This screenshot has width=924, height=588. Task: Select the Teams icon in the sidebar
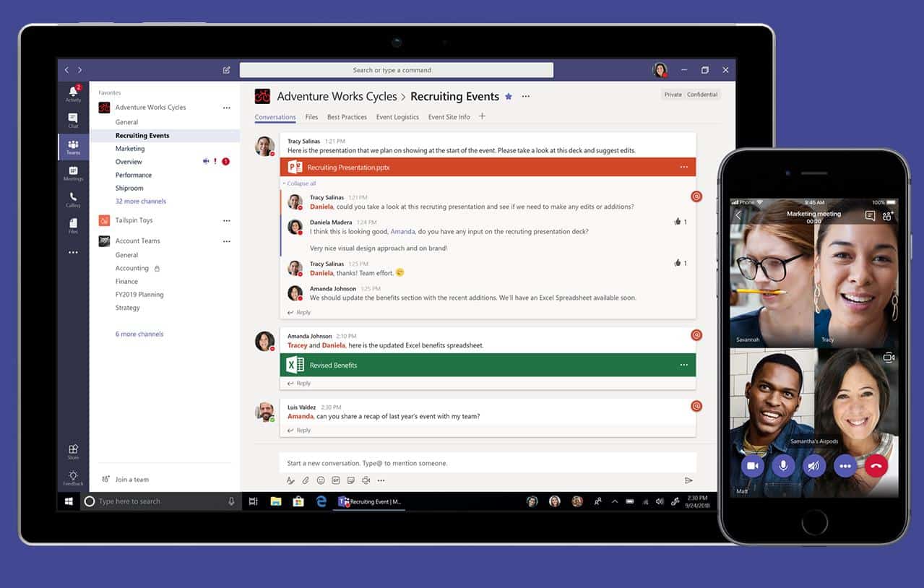(x=73, y=147)
